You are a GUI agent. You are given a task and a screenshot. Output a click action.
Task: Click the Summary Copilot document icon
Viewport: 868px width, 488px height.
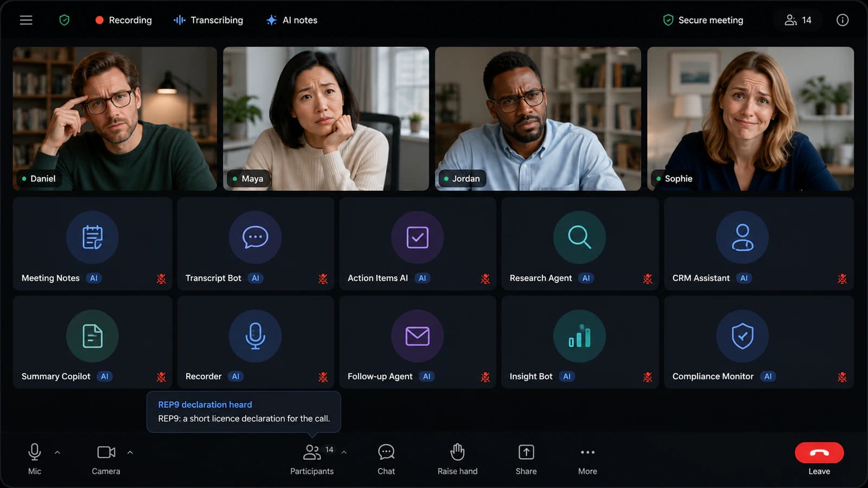pyautogui.click(x=92, y=336)
